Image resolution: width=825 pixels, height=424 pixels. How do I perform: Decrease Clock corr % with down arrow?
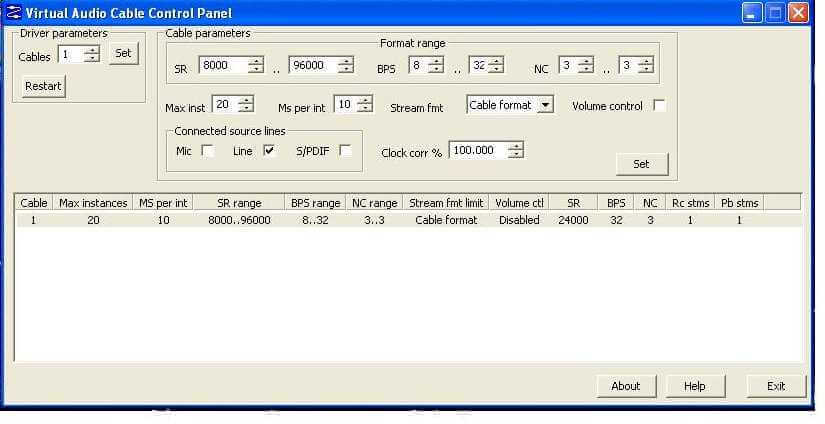click(x=516, y=154)
